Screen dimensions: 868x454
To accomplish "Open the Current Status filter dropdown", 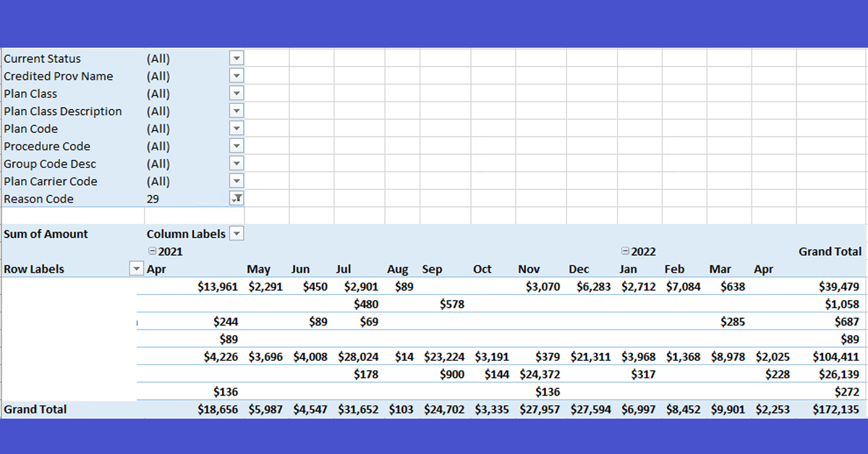I will pos(237,59).
